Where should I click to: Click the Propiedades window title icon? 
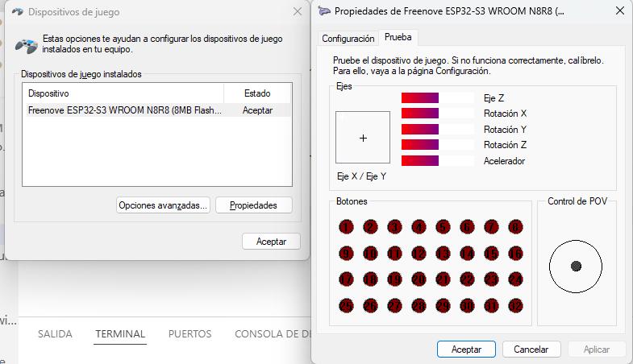(324, 11)
